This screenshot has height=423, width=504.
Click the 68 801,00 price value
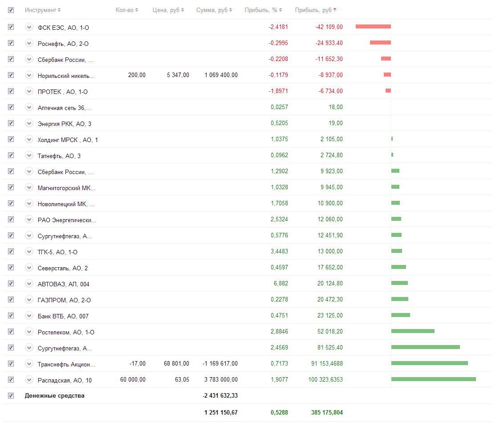176,363
